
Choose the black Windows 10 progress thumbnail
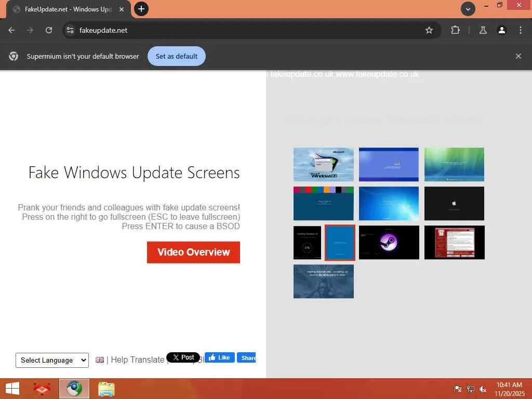[307, 243]
